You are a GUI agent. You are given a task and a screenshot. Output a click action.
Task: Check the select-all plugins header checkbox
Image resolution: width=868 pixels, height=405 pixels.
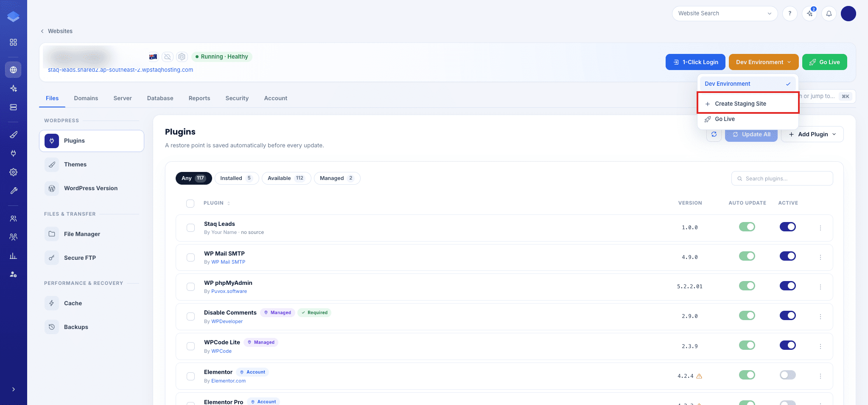point(190,203)
